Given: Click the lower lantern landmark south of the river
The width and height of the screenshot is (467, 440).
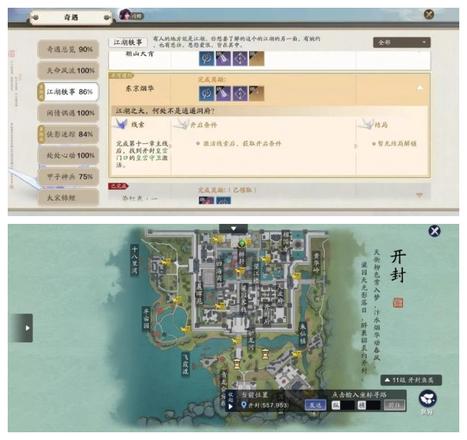Looking at the screenshot, I should (x=237, y=364).
